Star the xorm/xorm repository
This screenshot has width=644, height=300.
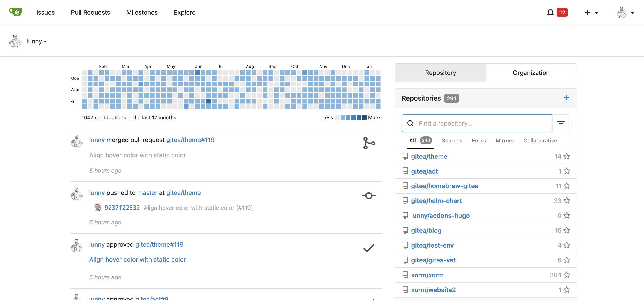click(x=567, y=275)
